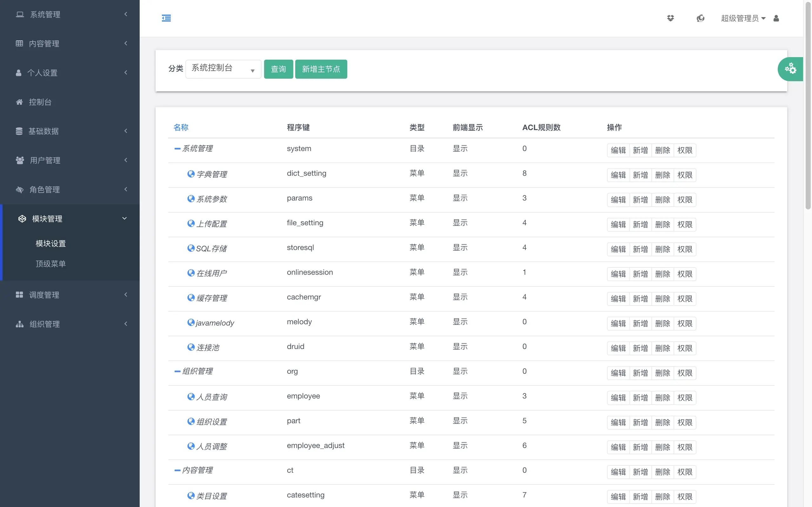Click the page vertical scrollbar
Image resolution: width=812 pixels, height=507 pixels.
tap(808, 107)
